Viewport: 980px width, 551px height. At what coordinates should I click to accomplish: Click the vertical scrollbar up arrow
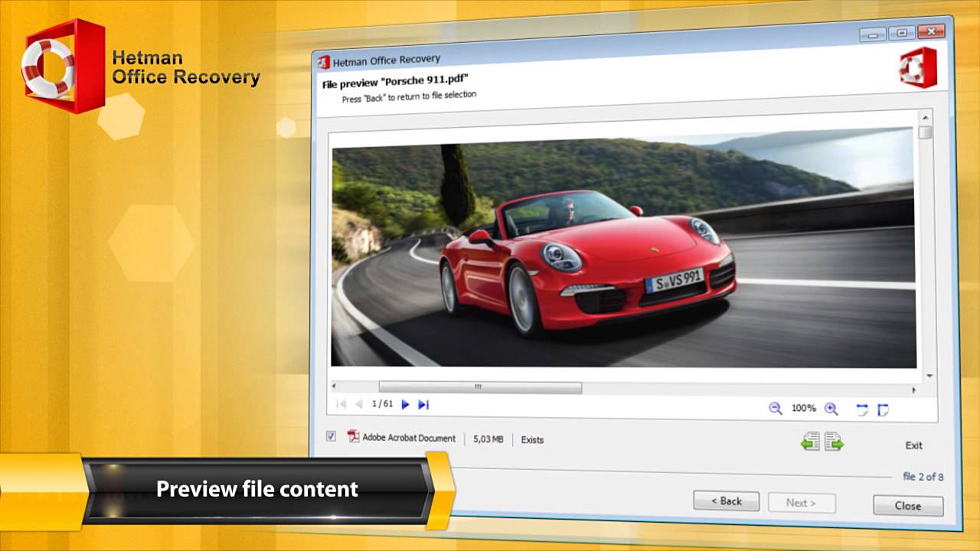(x=926, y=118)
